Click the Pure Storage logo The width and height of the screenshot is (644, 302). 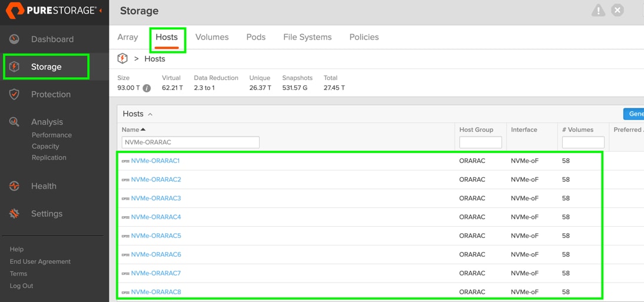click(x=51, y=11)
